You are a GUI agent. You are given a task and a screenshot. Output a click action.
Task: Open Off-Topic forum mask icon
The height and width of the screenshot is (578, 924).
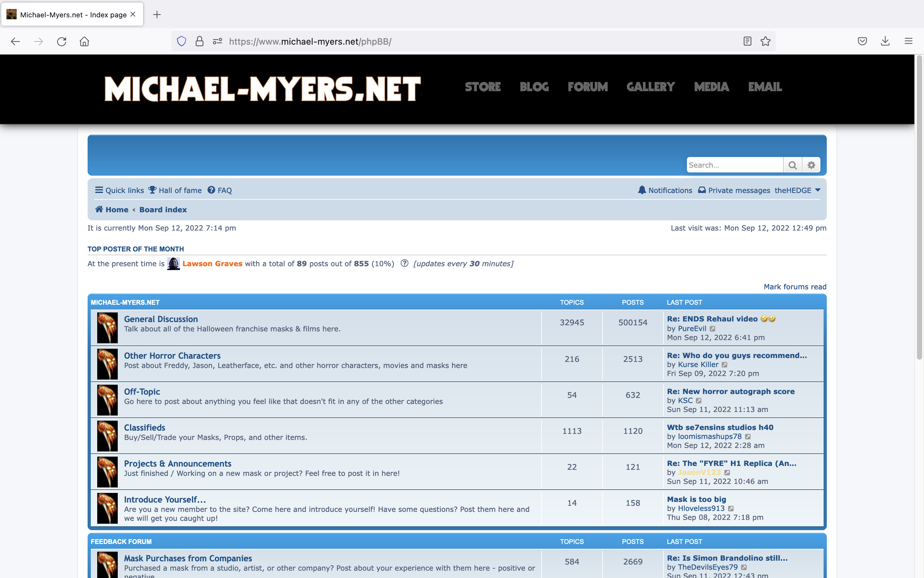[x=107, y=400]
